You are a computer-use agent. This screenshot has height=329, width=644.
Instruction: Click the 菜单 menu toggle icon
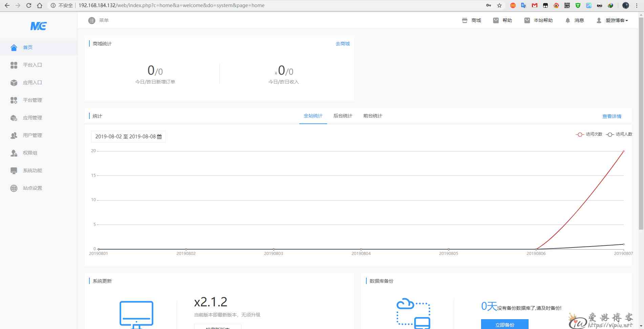[x=92, y=21]
